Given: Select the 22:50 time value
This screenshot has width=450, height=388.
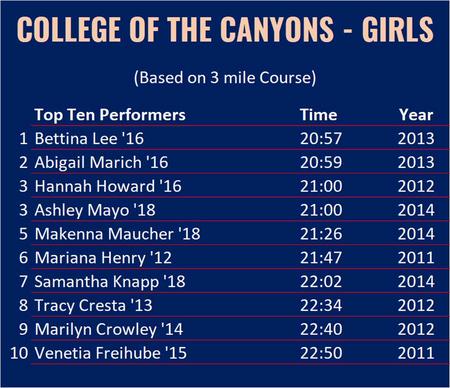Looking at the screenshot, I should 321,353.
